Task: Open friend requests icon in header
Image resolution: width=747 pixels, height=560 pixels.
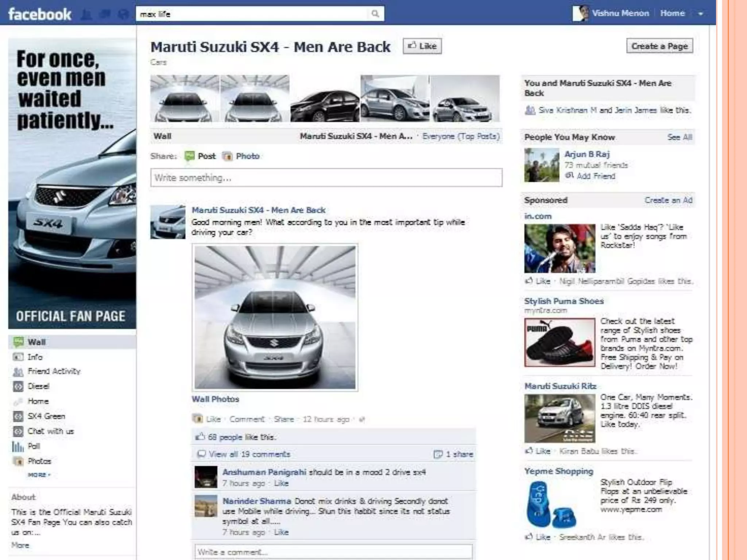Action: [86, 15]
